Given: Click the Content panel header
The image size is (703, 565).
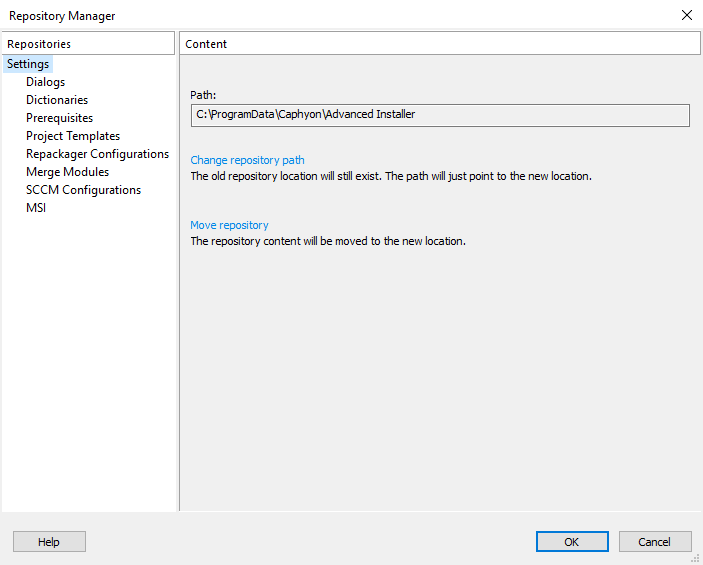Looking at the screenshot, I should point(440,43).
